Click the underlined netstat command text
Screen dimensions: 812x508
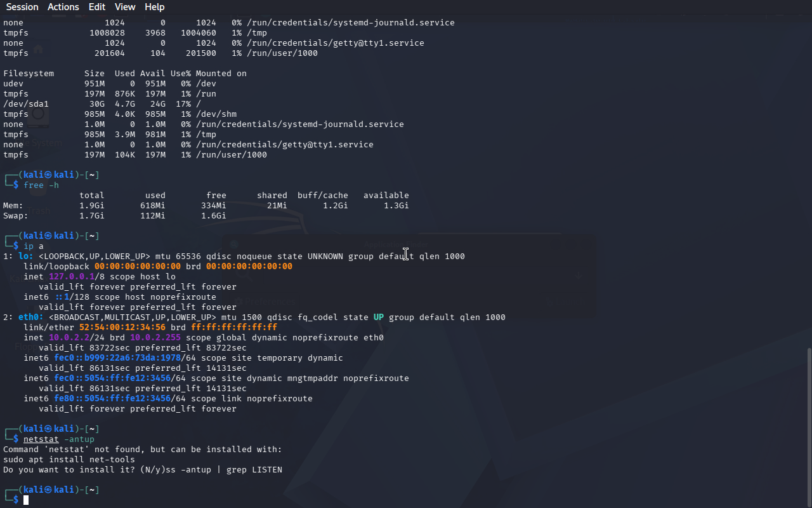tap(41, 439)
